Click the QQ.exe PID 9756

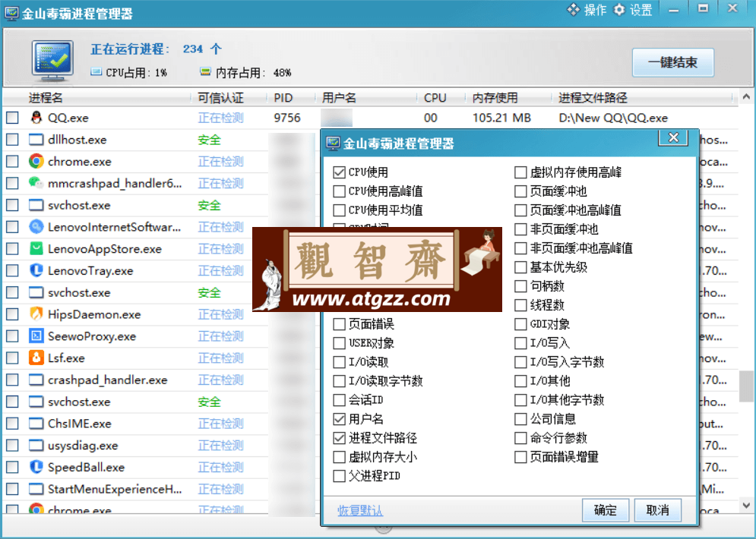pyautogui.click(x=287, y=118)
